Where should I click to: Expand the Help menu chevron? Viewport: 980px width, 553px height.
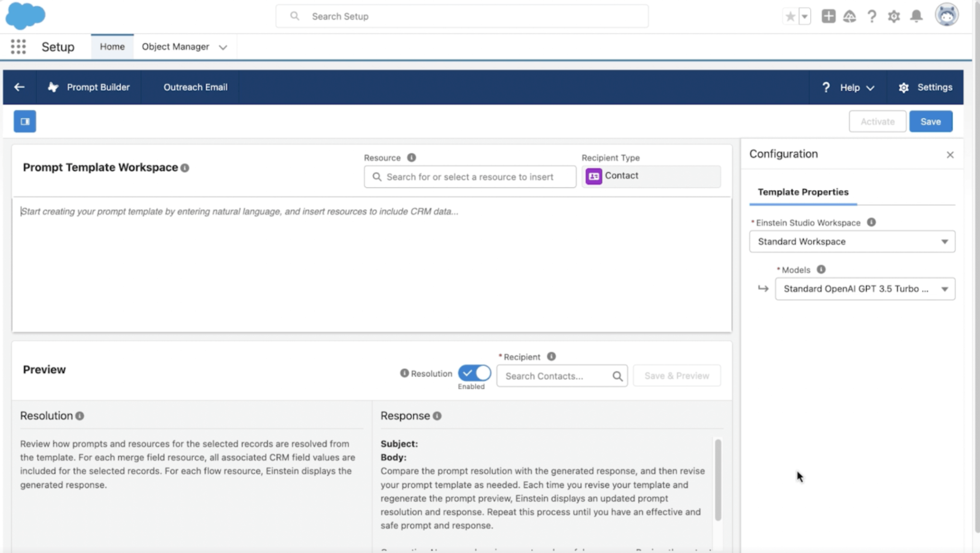(870, 88)
